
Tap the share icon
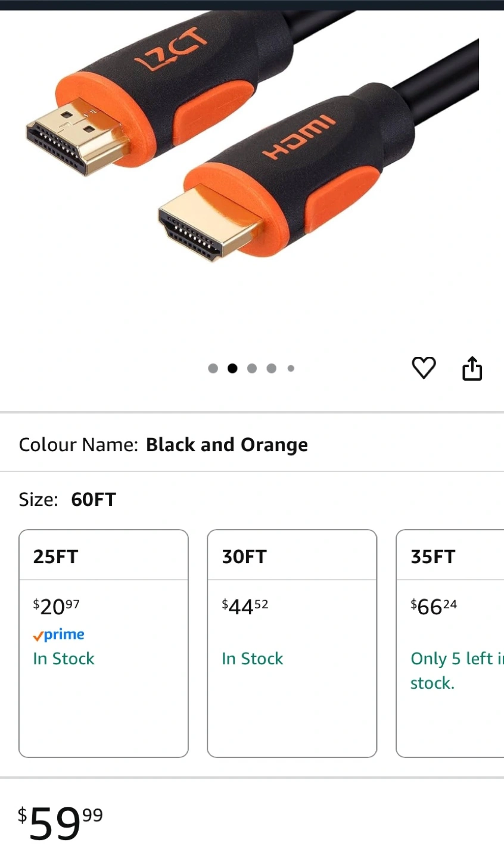pyautogui.click(x=472, y=368)
